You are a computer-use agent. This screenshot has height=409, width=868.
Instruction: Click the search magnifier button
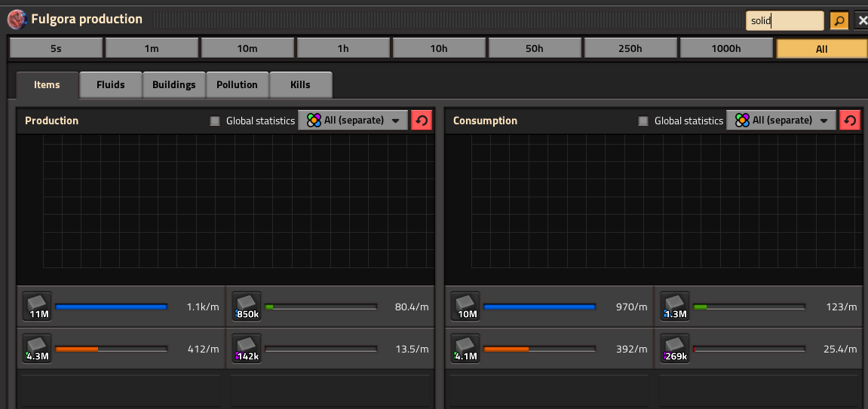point(839,21)
